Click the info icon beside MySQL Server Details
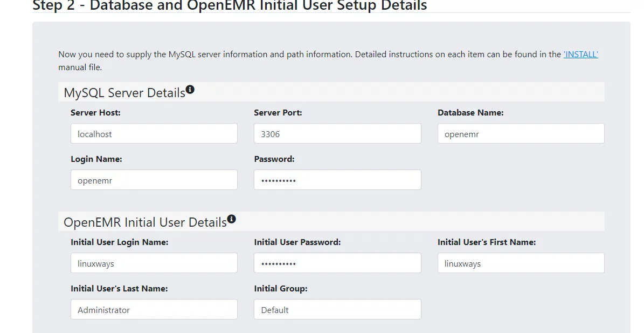644x333 pixels. pos(190,89)
